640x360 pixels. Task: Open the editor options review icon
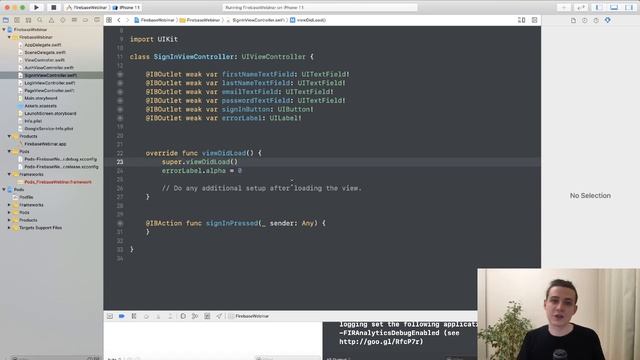[522, 20]
